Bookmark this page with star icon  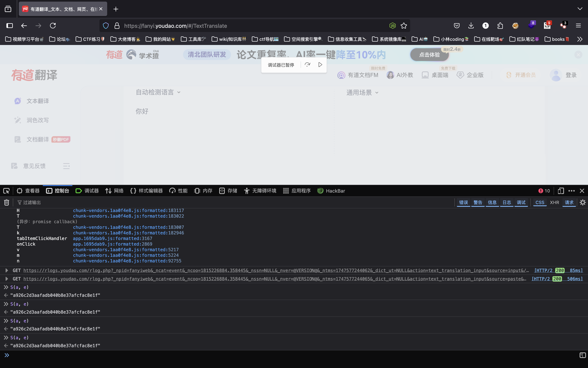[404, 26]
